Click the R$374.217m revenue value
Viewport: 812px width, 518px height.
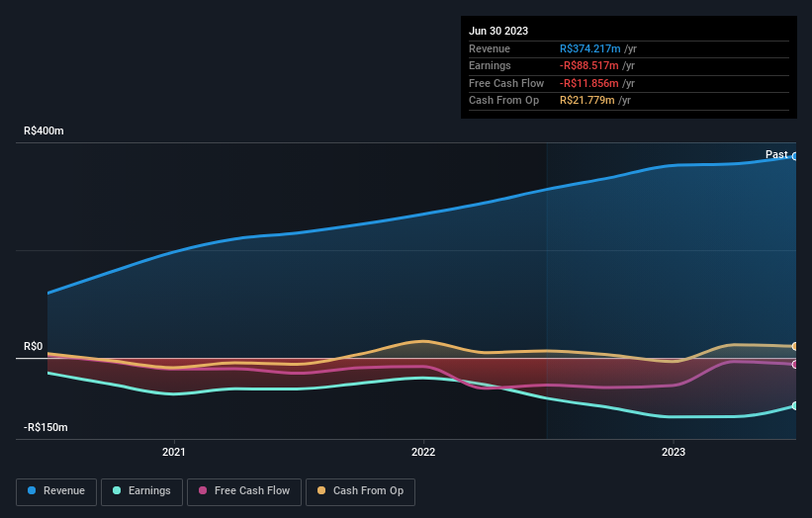pos(589,48)
